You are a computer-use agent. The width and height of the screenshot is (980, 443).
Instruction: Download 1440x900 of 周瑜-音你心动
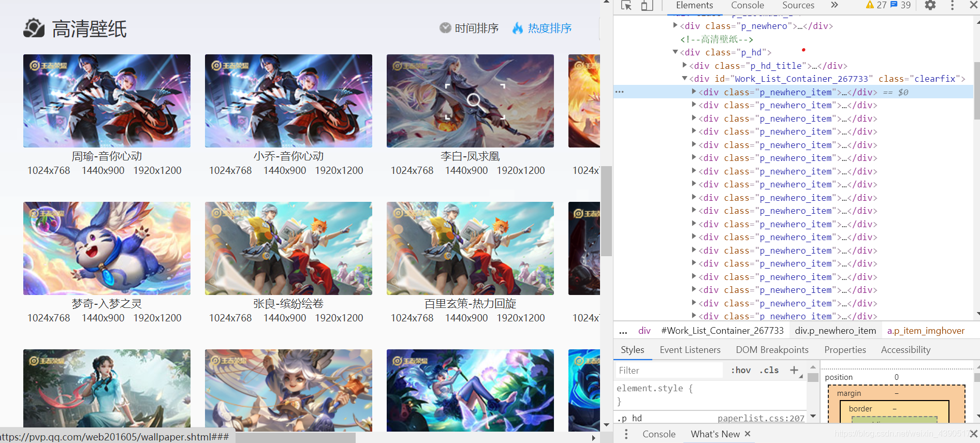[103, 170]
